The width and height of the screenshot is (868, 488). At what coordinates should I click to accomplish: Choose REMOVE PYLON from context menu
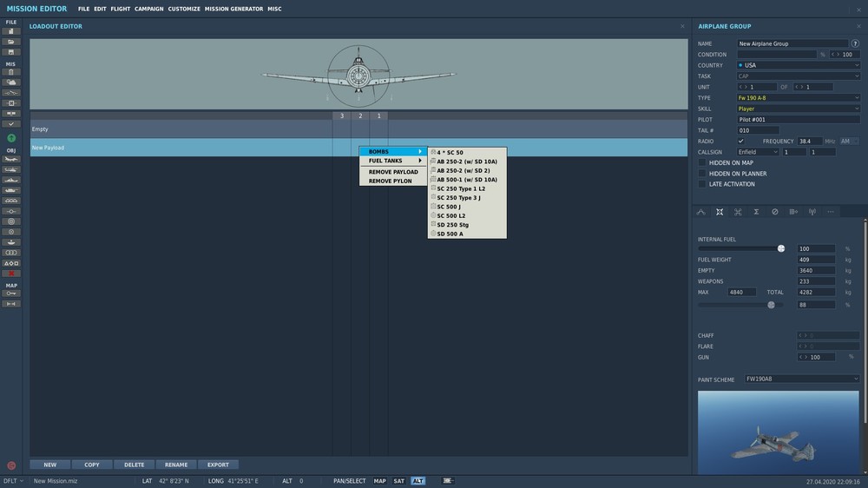(x=393, y=181)
